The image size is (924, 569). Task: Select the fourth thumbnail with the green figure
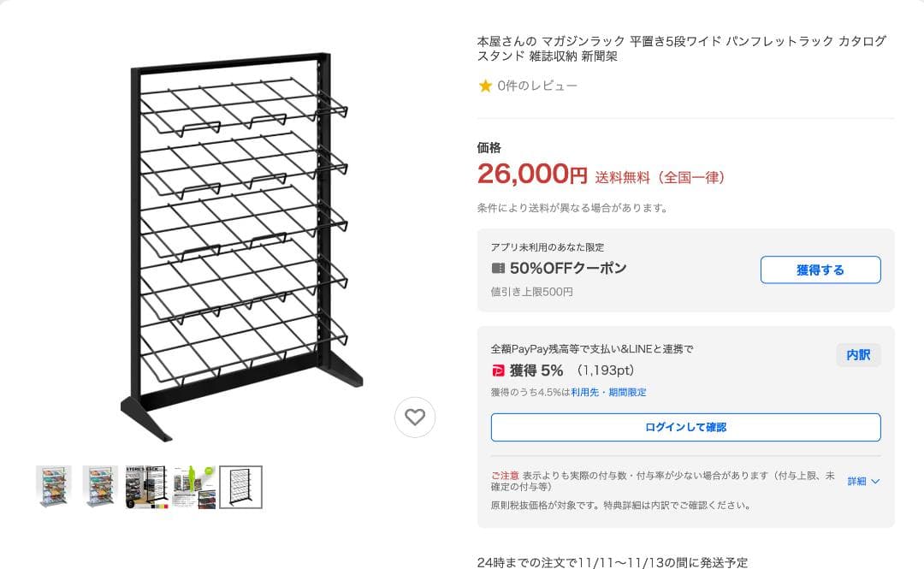click(x=192, y=486)
